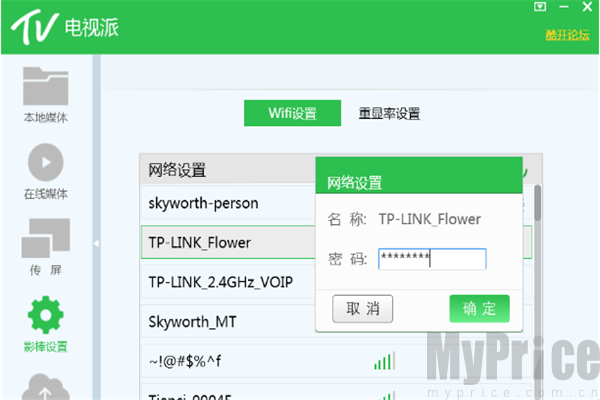The height and width of the screenshot is (400, 600).
Task: Open the 在线媒体 online media play icon
Action: click(46, 162)
